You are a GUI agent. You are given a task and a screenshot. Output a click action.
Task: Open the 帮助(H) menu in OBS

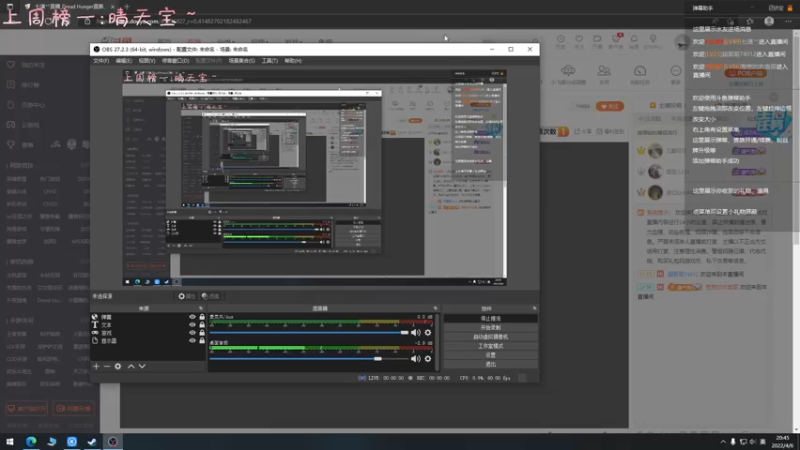(x=293, y=61)
